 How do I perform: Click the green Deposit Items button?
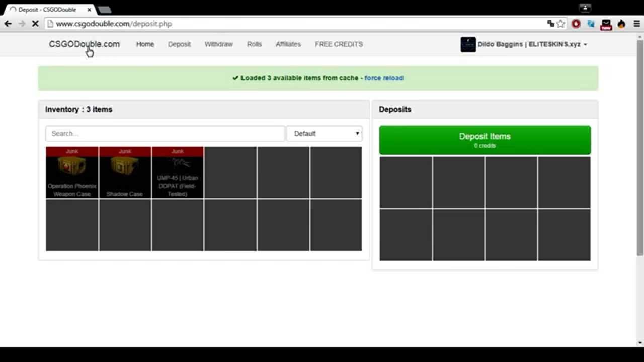coord(485,140)
